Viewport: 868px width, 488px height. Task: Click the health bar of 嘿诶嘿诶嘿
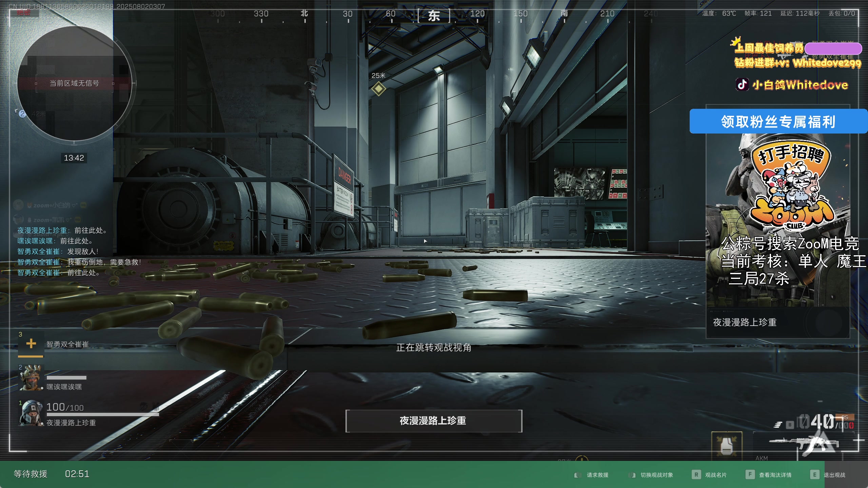click(x=66, y=378)
